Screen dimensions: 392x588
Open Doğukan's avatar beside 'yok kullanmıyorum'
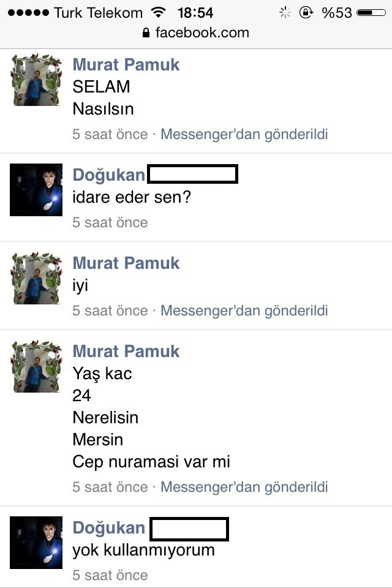[x=36, y=543]
